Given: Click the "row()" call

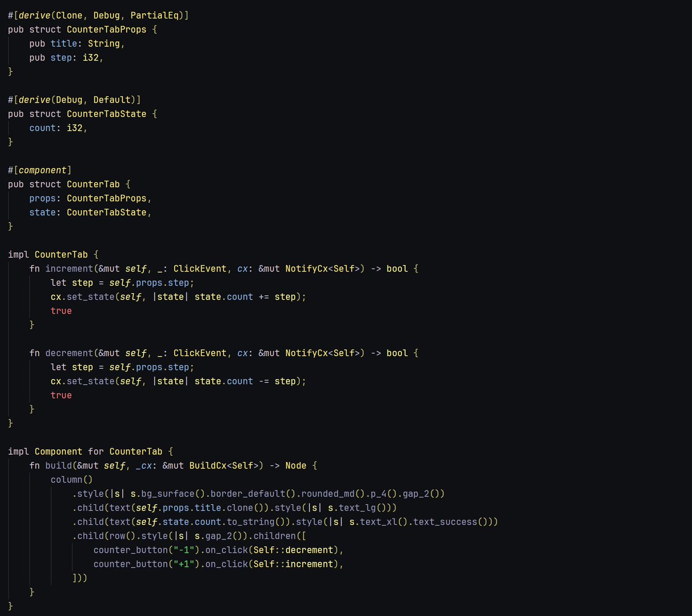Looking at the screenshot, I should click(123, 536).
